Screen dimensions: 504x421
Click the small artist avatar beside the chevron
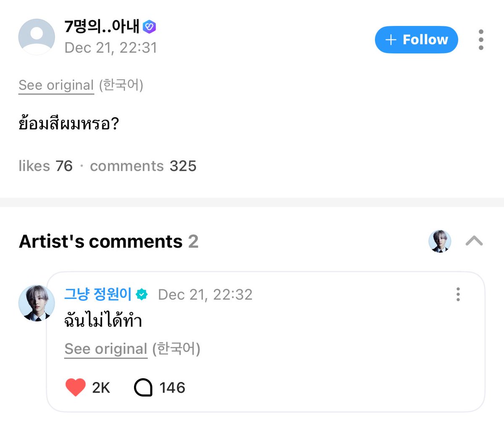439,241
